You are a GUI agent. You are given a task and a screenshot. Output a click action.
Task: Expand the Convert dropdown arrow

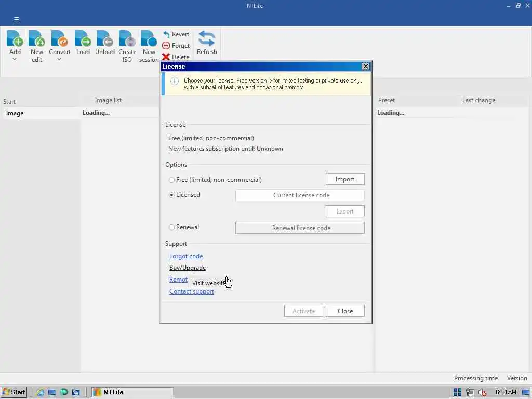coord(59,60)
